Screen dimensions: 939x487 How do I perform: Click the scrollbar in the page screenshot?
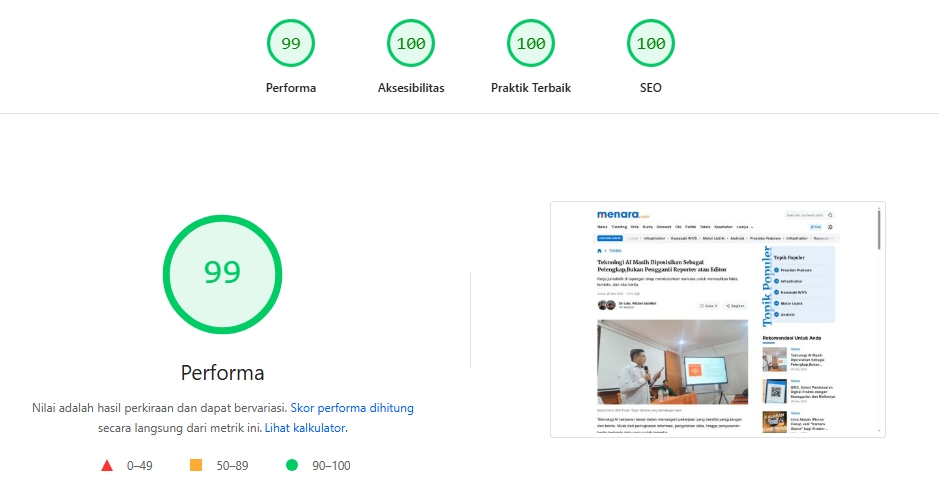(879, 230)
